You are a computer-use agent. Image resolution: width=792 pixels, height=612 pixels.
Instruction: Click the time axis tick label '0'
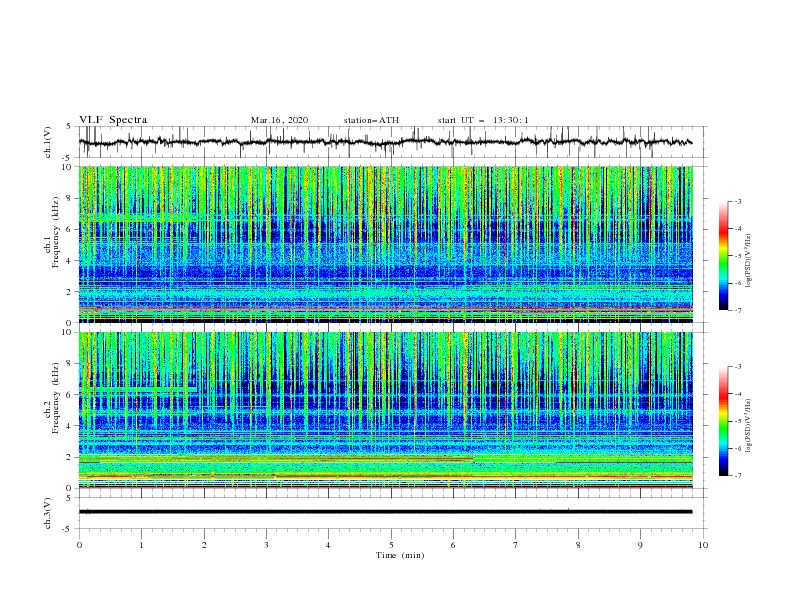coord(79,545)
